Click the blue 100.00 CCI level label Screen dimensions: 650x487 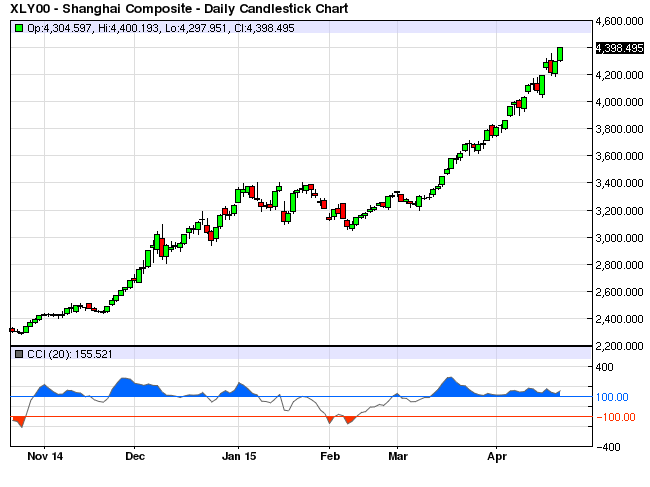(612, 397)
